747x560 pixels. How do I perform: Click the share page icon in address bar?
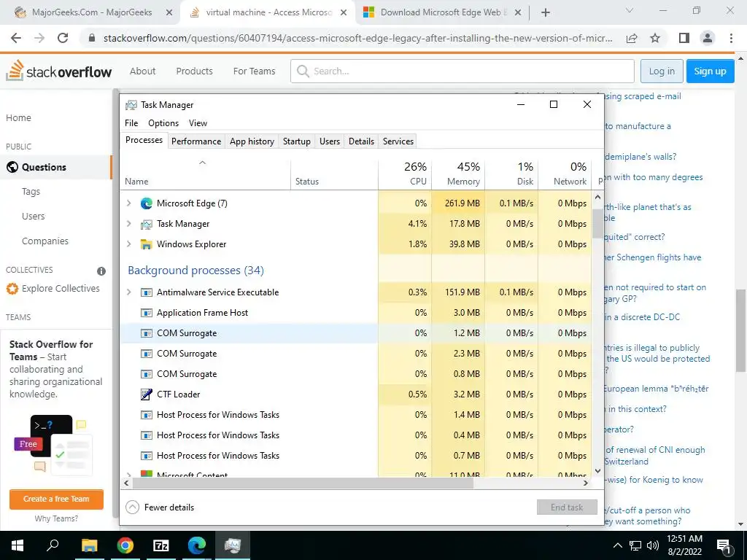point(632,38)
